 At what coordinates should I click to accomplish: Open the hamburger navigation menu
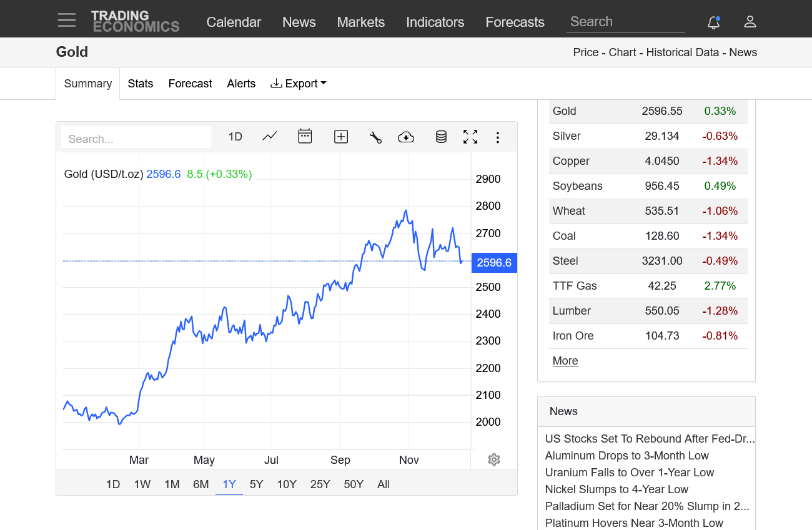(67, 20)
